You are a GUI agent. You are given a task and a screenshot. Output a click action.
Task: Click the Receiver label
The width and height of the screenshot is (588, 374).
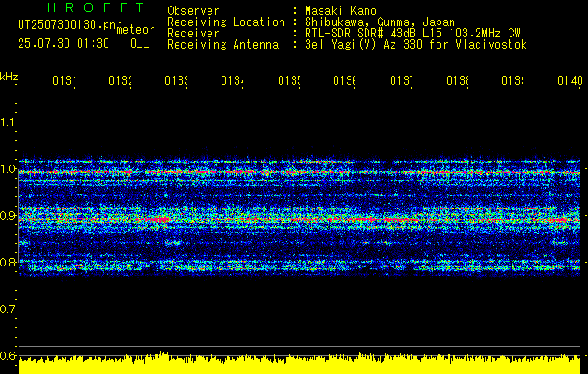coord(194,34)
